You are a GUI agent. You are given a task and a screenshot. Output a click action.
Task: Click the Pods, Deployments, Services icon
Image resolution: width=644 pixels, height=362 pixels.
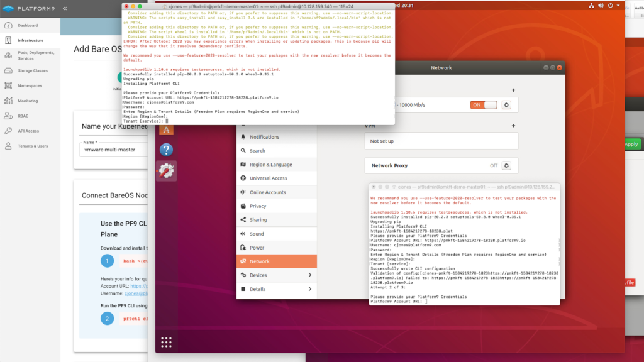[9, 55]
